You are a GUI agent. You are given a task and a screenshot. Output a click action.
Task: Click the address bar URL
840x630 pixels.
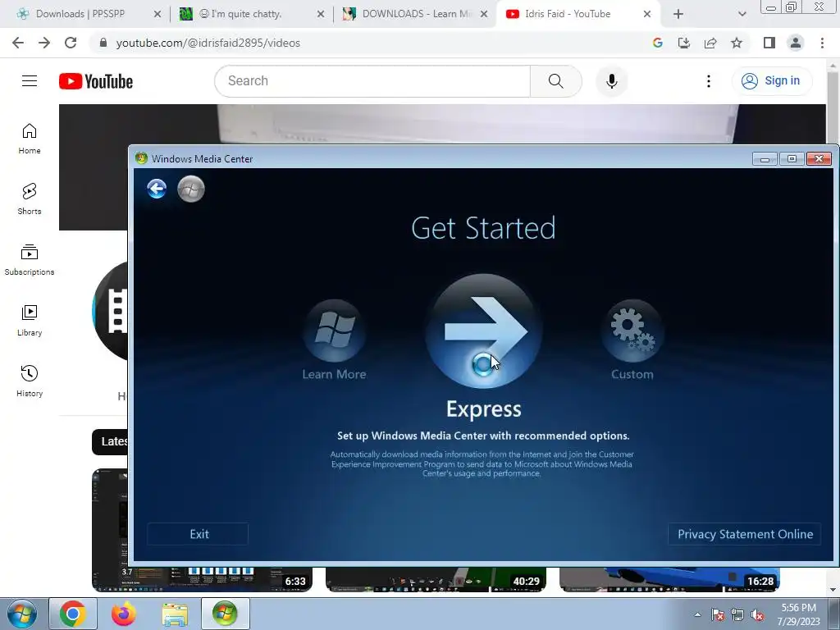(x=208, y=43)
